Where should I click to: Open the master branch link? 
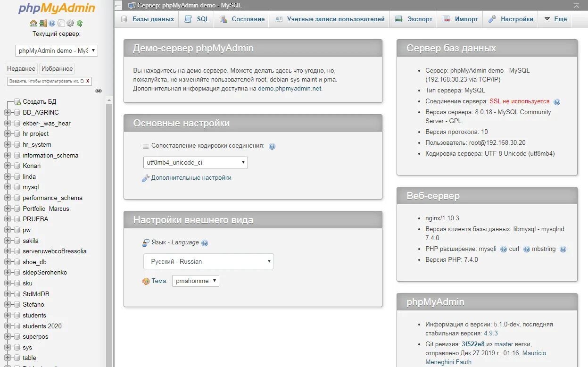point(504,344)
